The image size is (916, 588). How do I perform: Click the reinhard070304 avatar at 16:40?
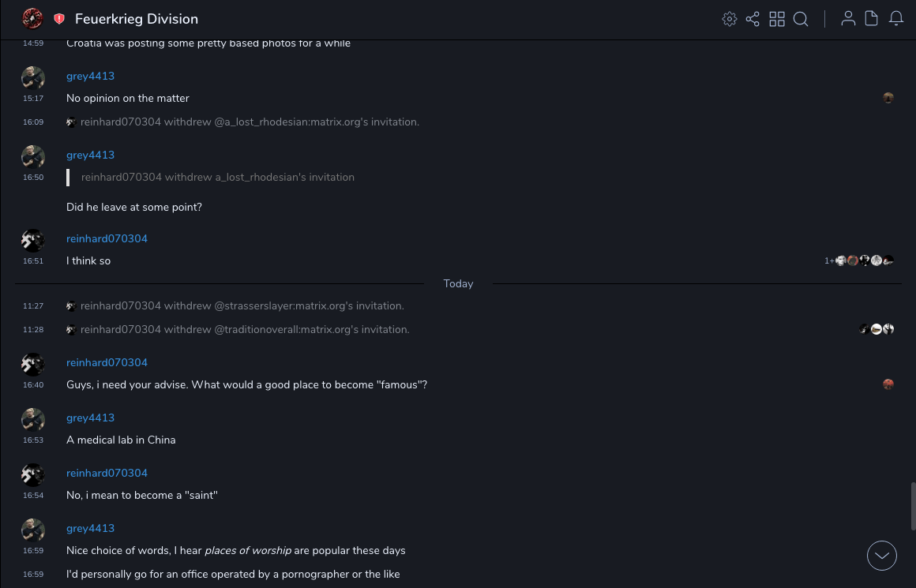[x=32, y=365]
